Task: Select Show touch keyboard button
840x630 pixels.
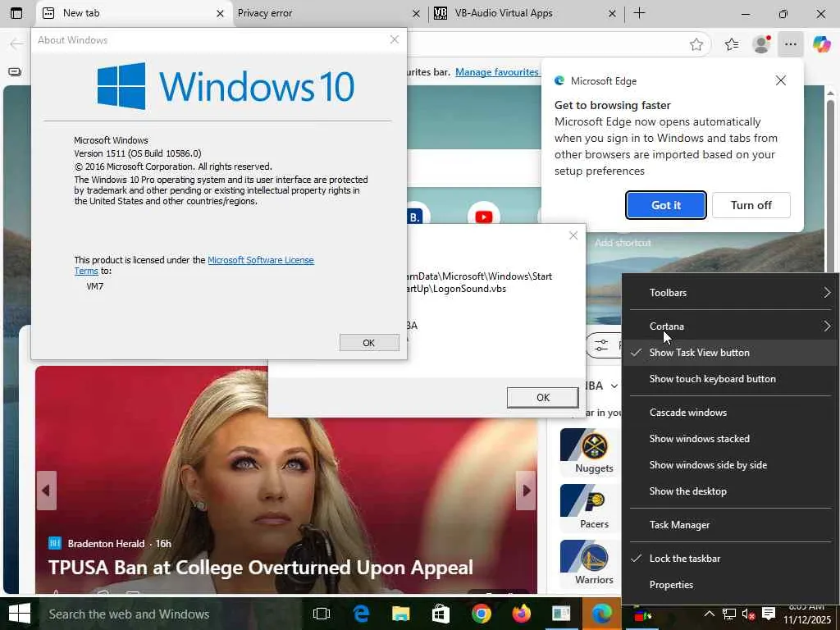Action: [731, 379]
